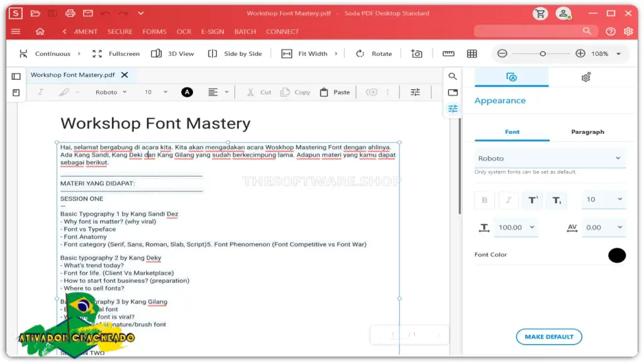Open the user account icon

564,14
